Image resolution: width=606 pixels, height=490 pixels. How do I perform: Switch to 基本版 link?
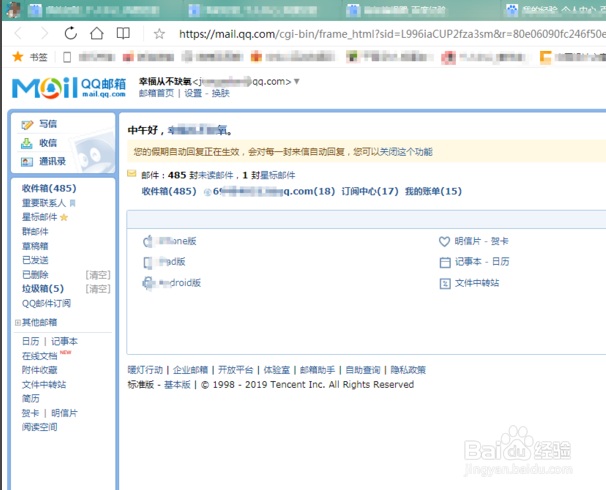coord(177,385)
